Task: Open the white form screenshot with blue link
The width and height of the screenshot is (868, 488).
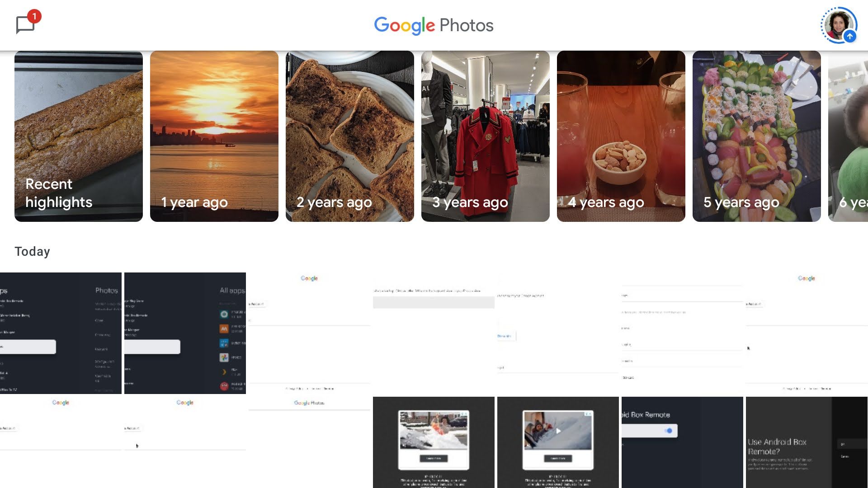Action: [x=558, y=333]
